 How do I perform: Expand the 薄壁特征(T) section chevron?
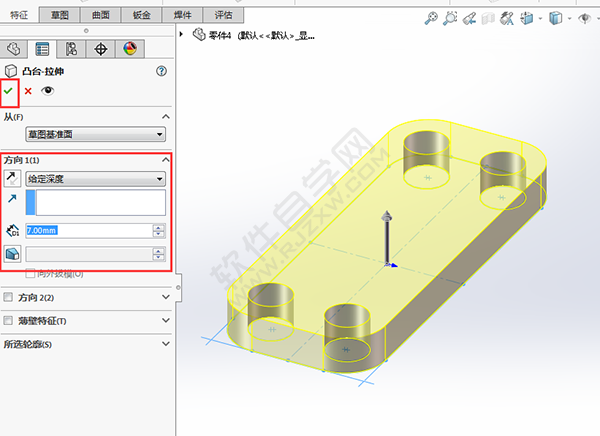166,320
